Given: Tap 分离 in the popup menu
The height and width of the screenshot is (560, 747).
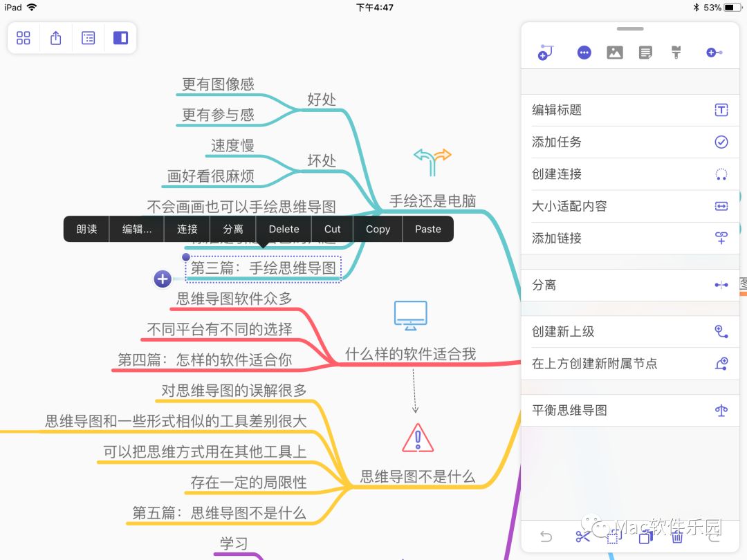Looking at the screenshot, I should [x=233, y=229].
